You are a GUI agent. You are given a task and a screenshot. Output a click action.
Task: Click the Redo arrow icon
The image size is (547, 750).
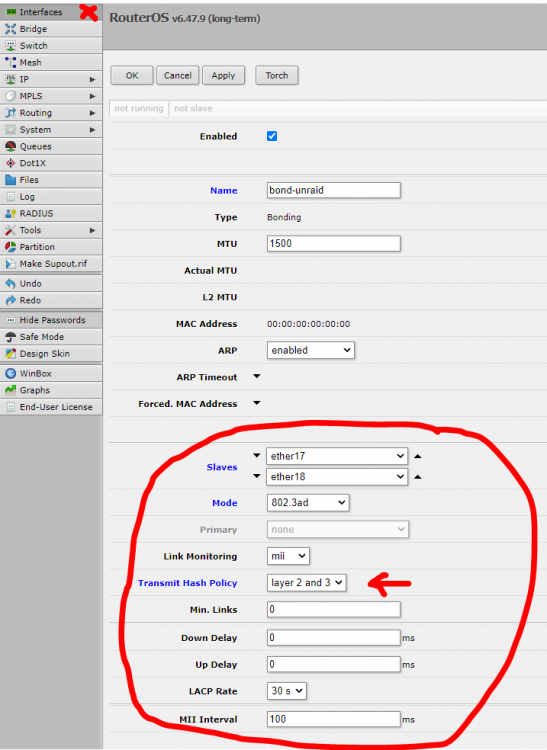(11, 300)
